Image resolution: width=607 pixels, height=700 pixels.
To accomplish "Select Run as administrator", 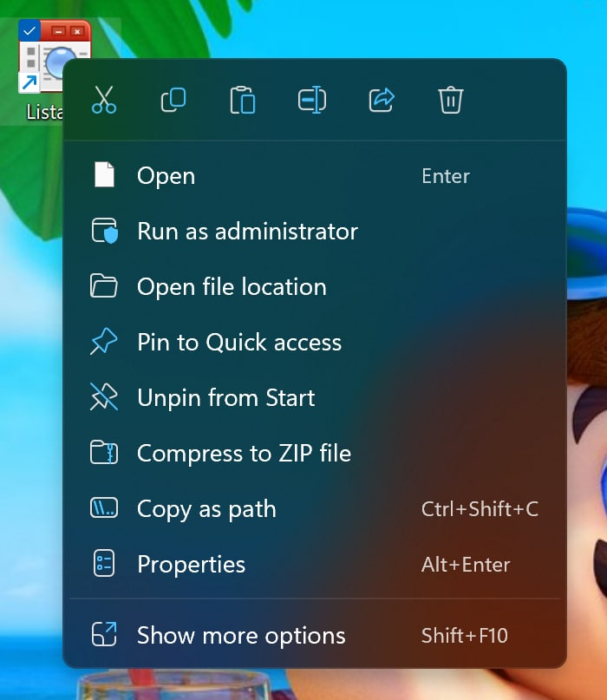I will pos(315,231).
